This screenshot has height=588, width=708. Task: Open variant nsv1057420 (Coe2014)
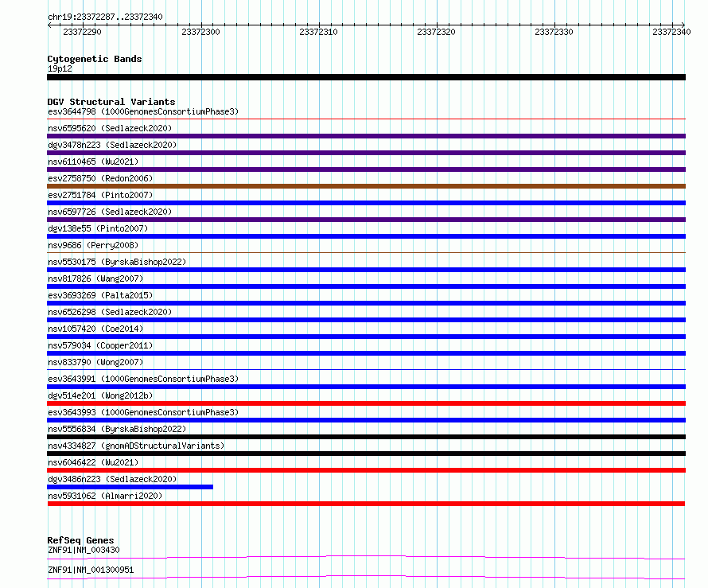[95, 329]
